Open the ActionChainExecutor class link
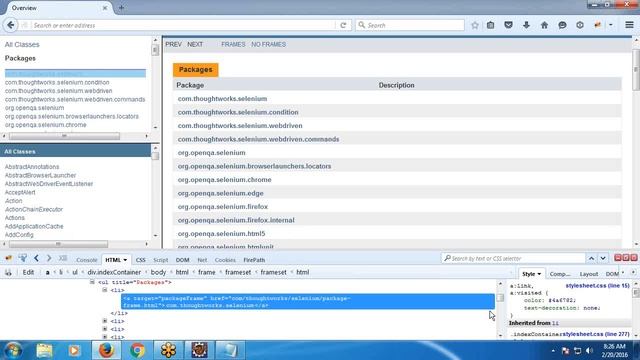This screenshot has width=640, height=360. point(33,209)
